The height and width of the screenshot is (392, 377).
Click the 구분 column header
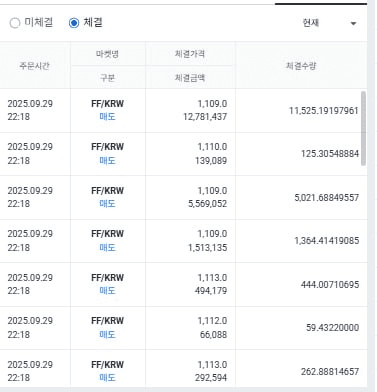[107, 78]
